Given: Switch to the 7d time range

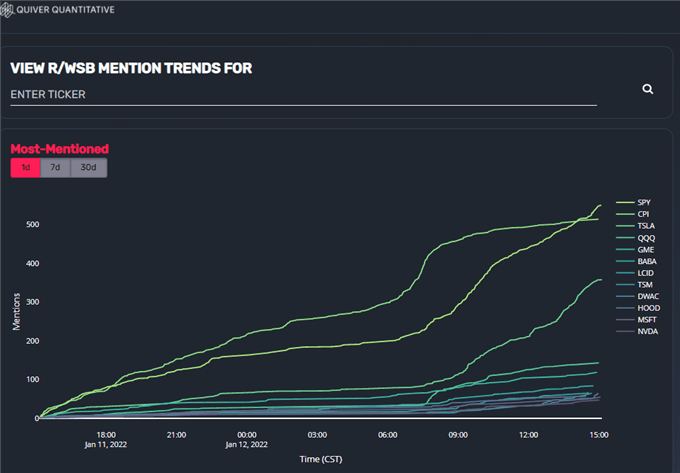Looking at the screenshot, I should 55,167.
